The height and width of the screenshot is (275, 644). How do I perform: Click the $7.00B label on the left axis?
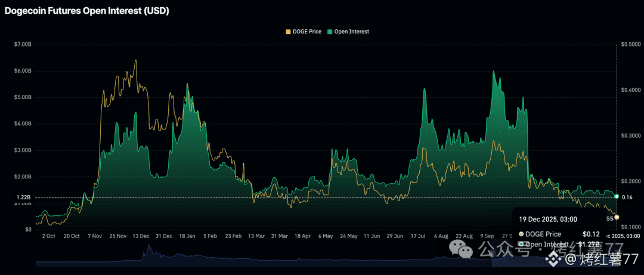(x=23, y=45)
